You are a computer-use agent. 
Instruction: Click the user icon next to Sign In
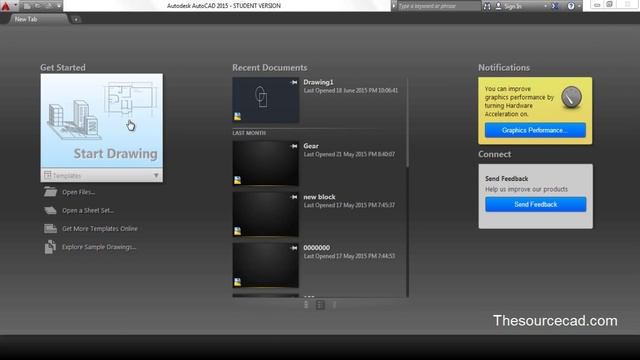[498, 6]
